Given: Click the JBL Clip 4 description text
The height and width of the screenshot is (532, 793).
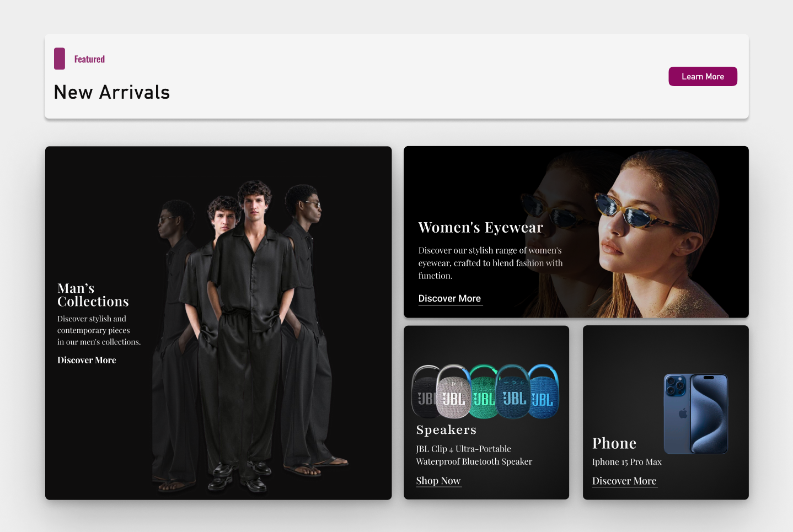Looking at the screenshot, I should click(474, 455).
